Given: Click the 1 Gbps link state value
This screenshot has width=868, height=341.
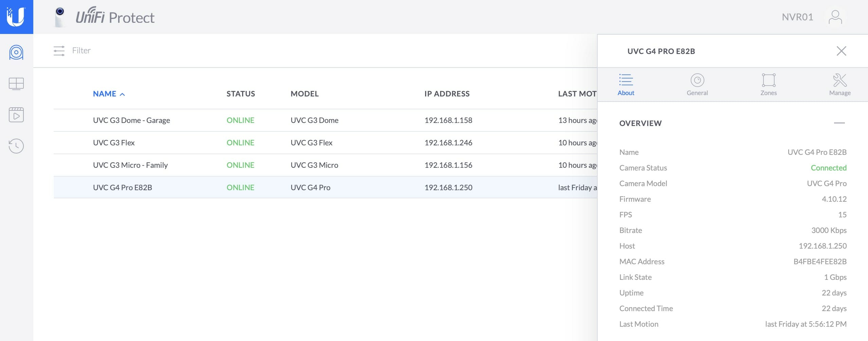Looking at the screenshot, I should tap(835, 277).
